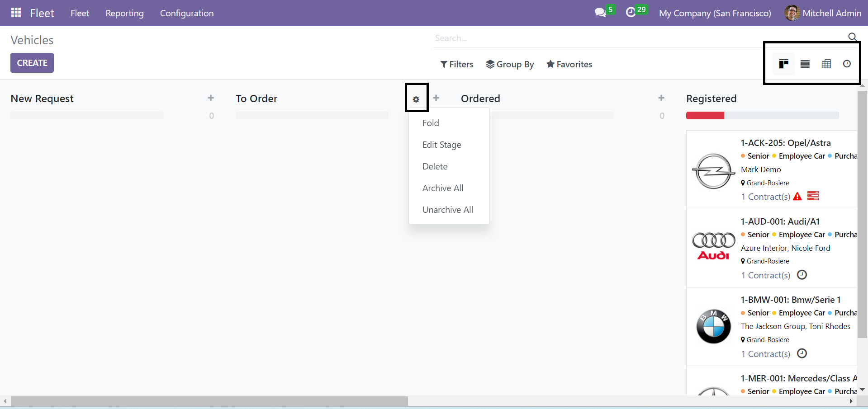Open the Favorites dropdown
868x409 pixels.
point(569,64)
